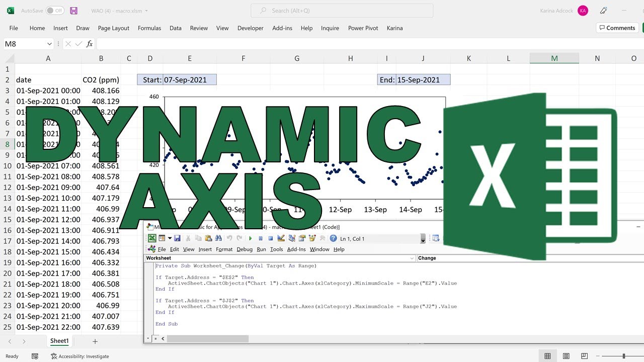Viewport: 644px width, 362px height.
Task: Click the Break pause icon in VBA toolbar
Action: [x=261, y=238]
